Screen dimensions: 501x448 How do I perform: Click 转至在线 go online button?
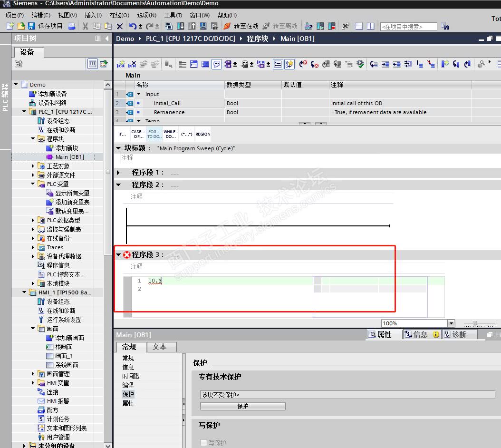pyautogui.click(x=241, y=26)
